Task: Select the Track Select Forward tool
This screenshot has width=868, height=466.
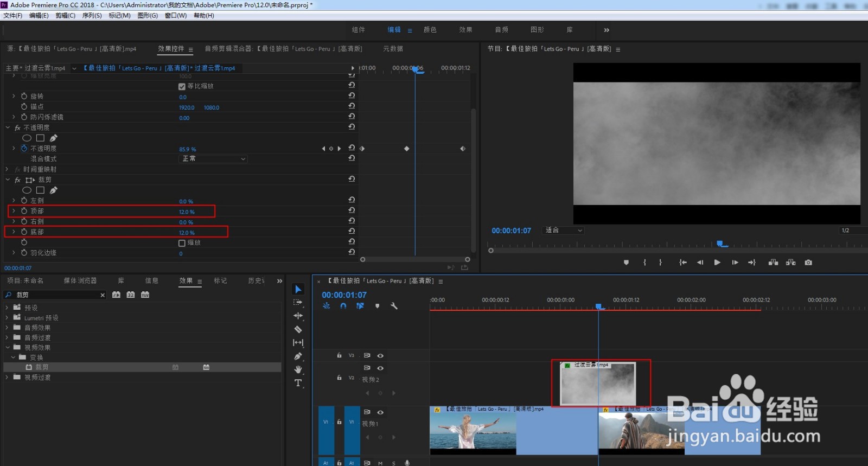Action: (x=298, y=302)
